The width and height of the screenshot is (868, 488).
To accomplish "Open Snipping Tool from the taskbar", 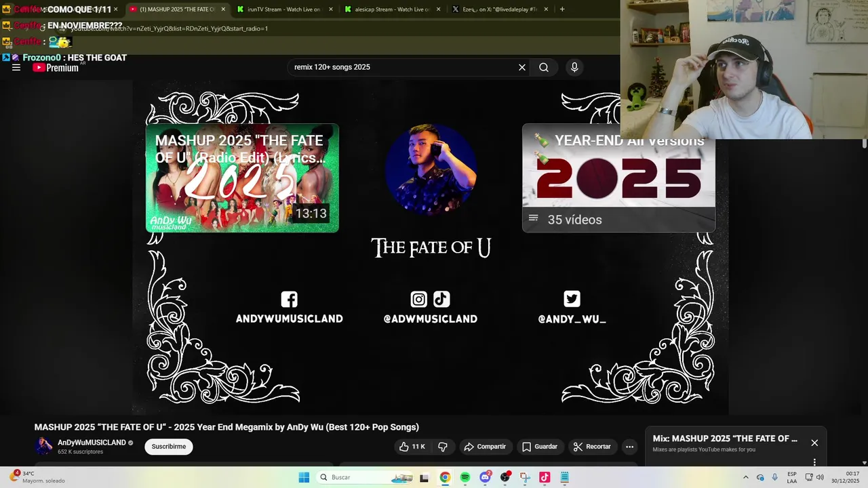I will 525,477.
